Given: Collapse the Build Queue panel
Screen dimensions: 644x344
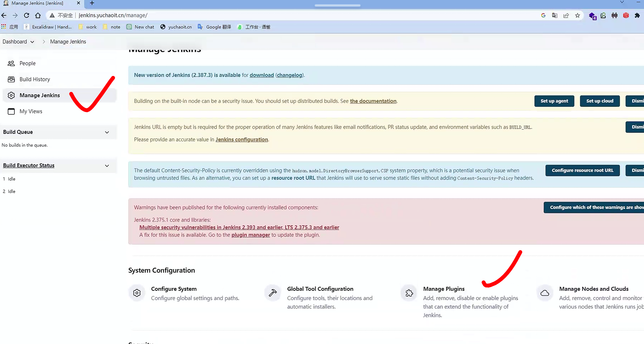Looking at the screenshot, I should [107, 132].
